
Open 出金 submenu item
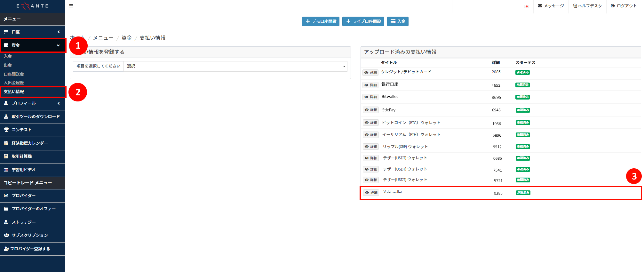[x=8, y=65]
